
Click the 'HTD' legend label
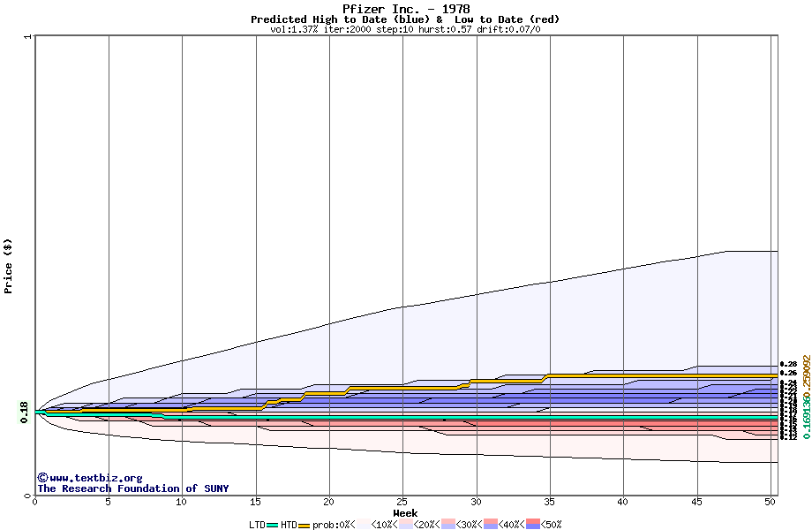[x=289, y=525]
